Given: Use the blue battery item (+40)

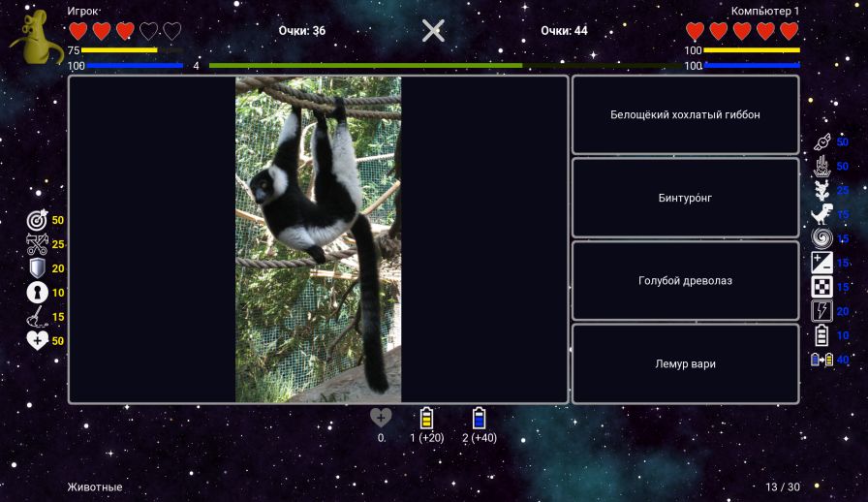Looking at the screenshot, I should point(479,419).
